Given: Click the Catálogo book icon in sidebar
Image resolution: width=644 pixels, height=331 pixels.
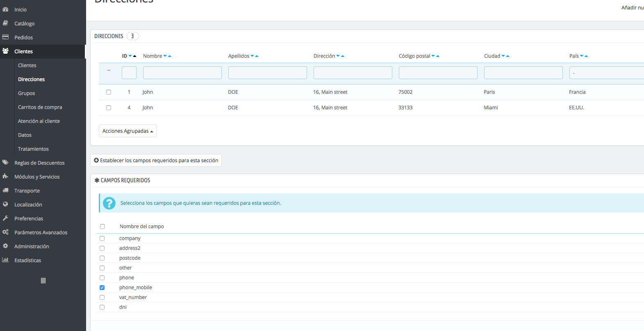Looking at the screenshot, I should coord(5,23).
